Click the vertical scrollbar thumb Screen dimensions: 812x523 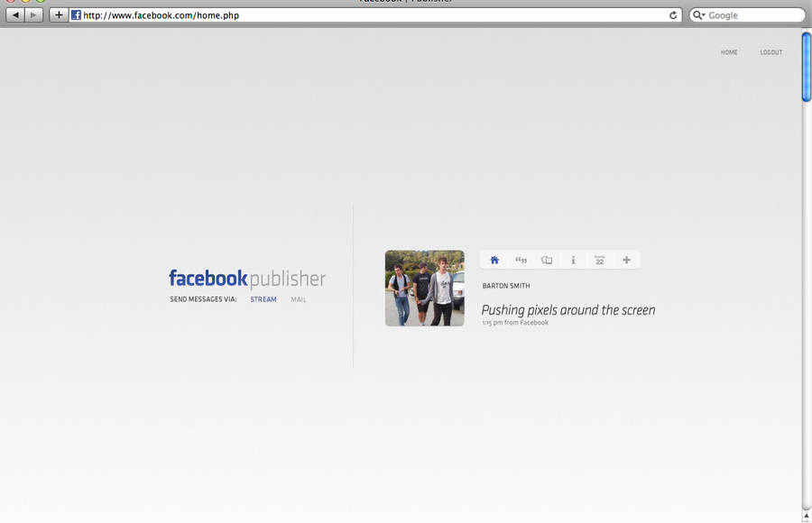click(x=807, y=67)
